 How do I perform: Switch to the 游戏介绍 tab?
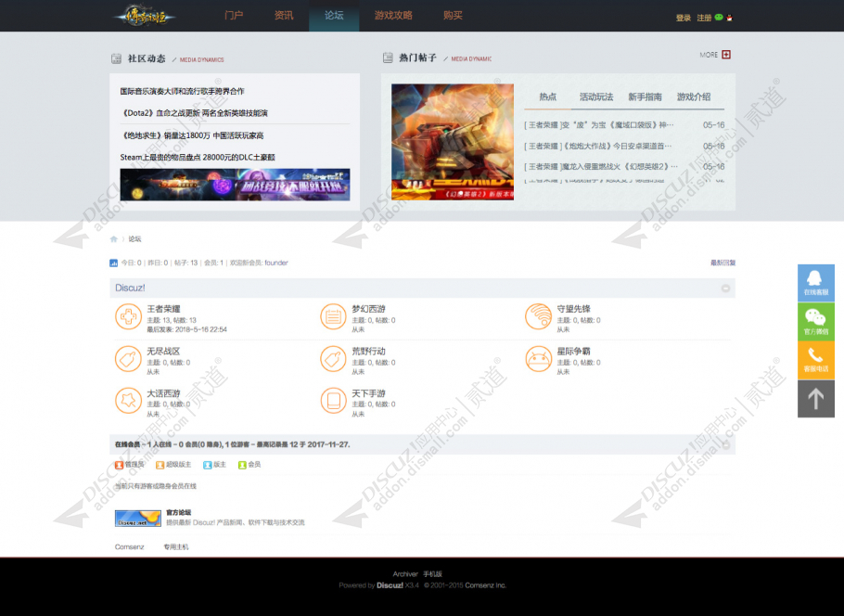click(694, 96)
